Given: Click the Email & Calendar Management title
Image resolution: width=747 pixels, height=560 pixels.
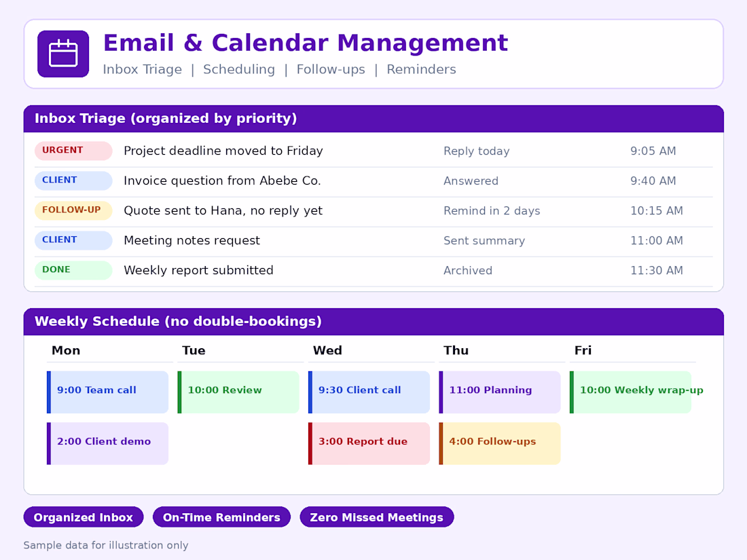Looking at the screenshot, I should coord(306,43).
